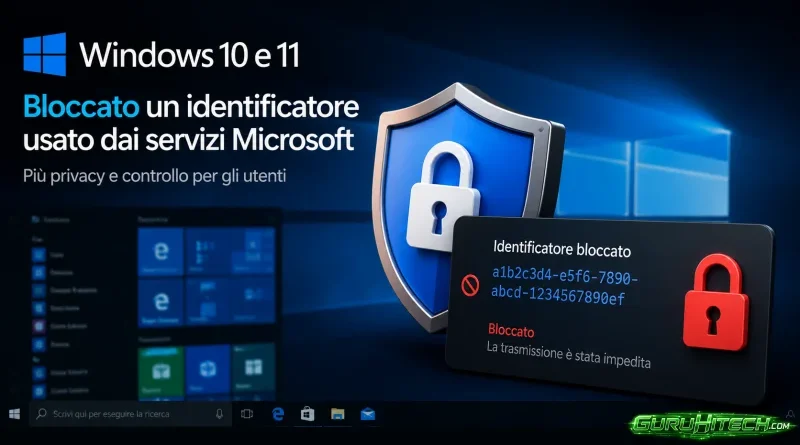Open the green Xbox-style tile
This screenshot has width=800, height=445.
click(161, 371)
